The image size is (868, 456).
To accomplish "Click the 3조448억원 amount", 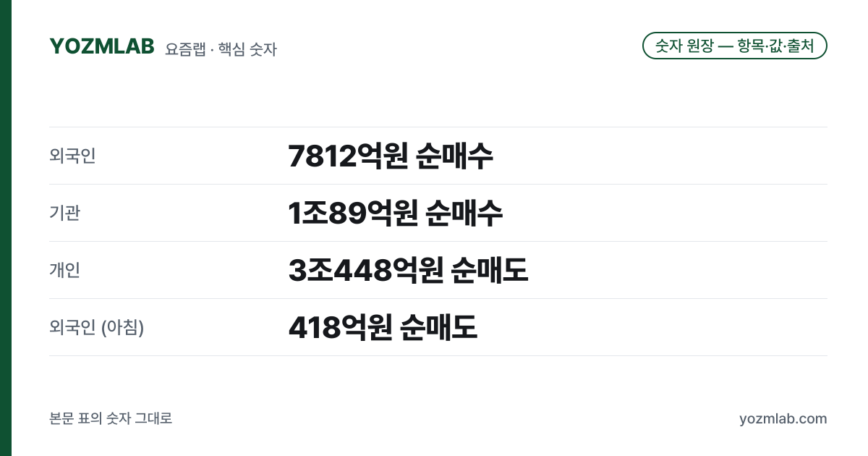I will [365, 270].
